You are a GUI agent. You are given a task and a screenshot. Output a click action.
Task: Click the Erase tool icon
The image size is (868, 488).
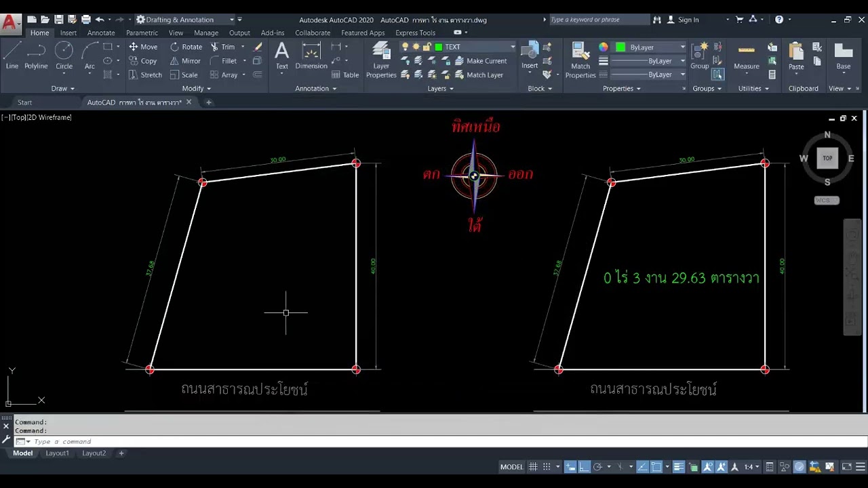click(x=258, y=47)
